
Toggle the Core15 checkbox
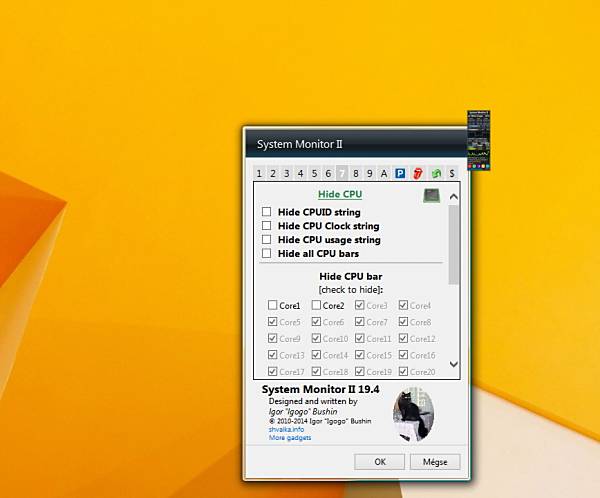tap(360, 355)
